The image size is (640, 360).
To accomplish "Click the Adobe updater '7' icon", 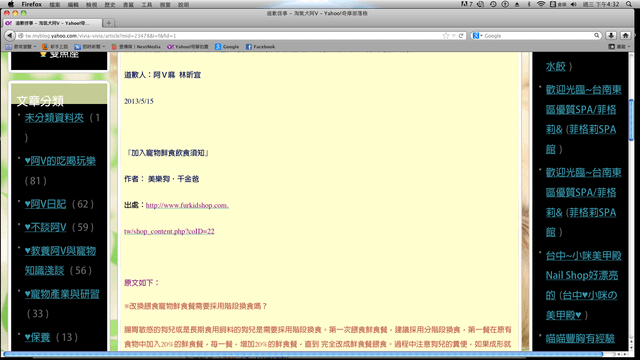I will click(x=467, y=4).
